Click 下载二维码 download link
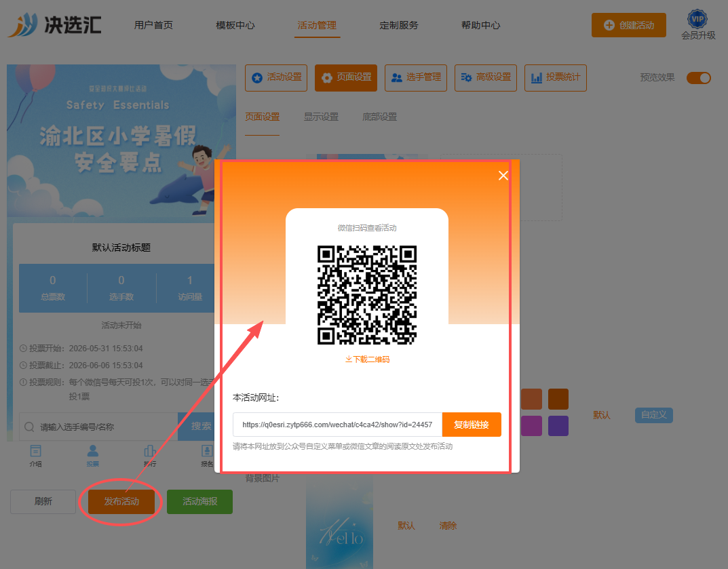The height and width of the screenshot is (569, 728). (x=367, y=359)
